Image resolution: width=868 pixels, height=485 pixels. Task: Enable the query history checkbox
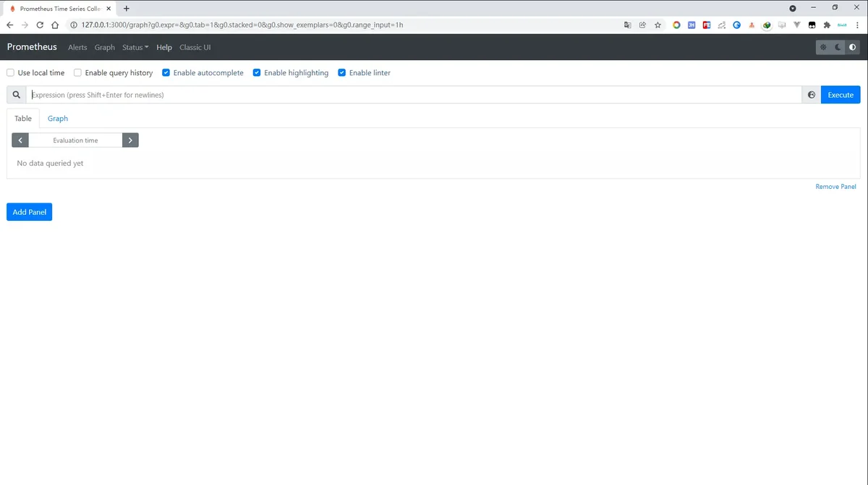(x=77, y=73)
